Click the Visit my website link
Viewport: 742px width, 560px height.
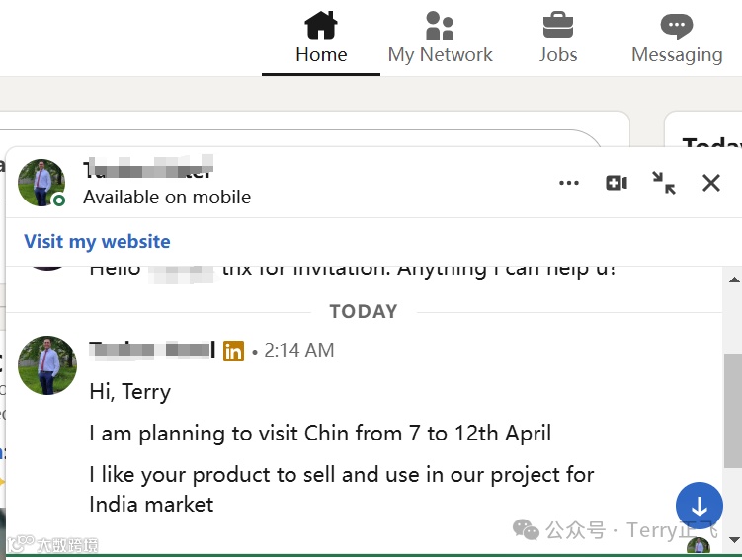(97, 242)
